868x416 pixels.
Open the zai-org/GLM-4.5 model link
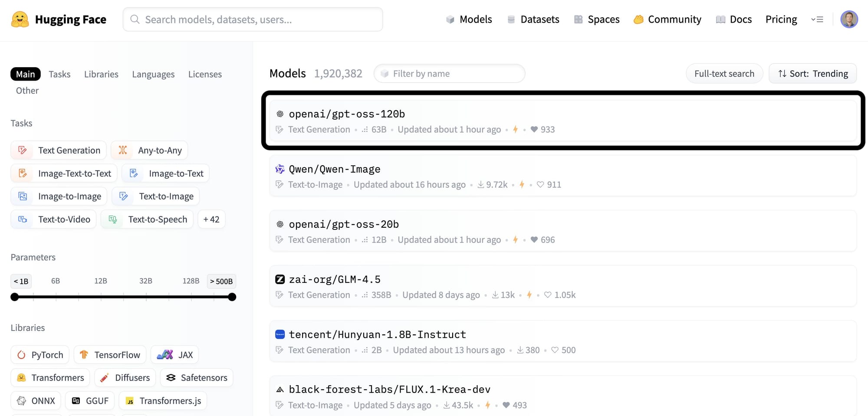(x=335, y=279)
